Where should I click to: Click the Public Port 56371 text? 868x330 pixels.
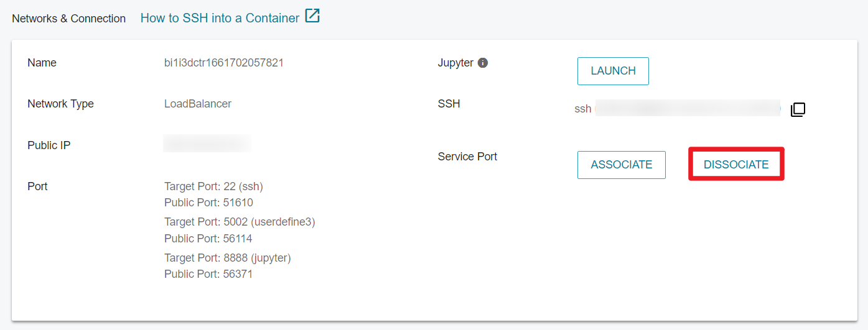[x=208, y=274]
